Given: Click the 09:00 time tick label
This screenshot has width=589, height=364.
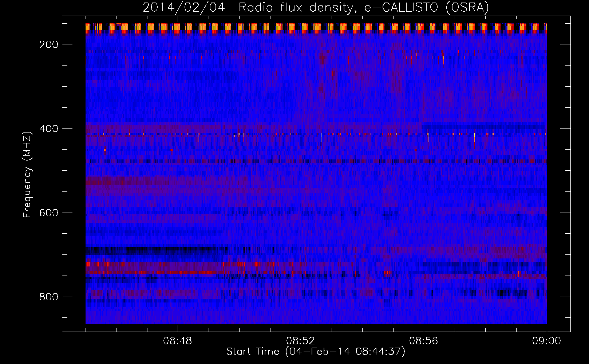Looking at the screenshot, I should pyautogui.click(x=547, y=341).
